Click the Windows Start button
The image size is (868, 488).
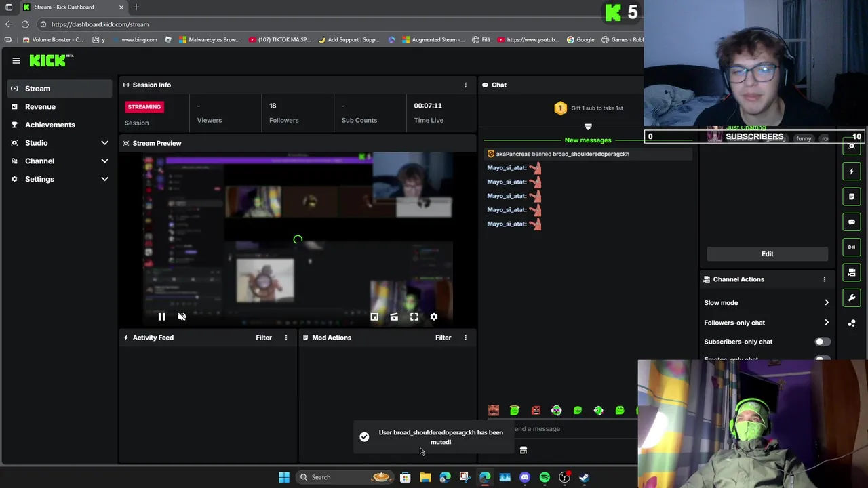[x=284, y=477]
